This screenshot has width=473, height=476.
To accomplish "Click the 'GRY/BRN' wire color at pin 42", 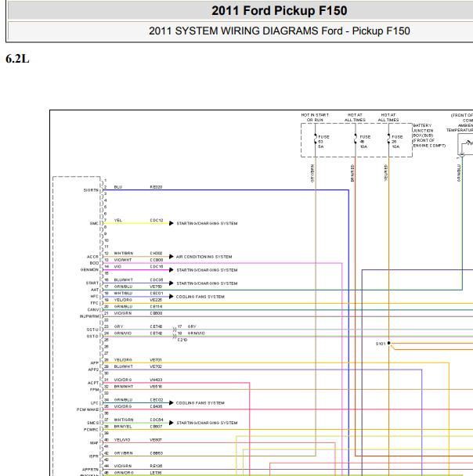I will tap(123, 453).
